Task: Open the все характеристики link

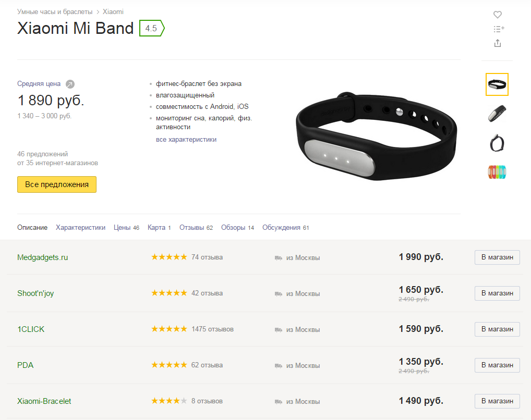Action: tap(186, 140)
